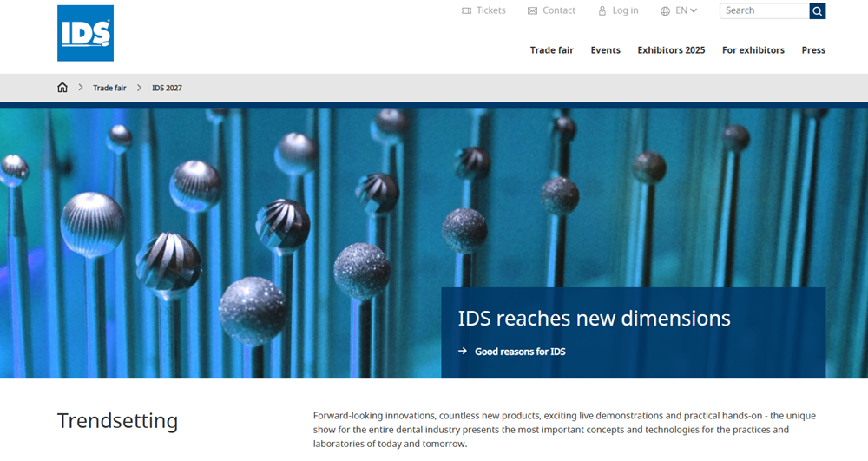Go to the Press section

[x=813, y=50]
